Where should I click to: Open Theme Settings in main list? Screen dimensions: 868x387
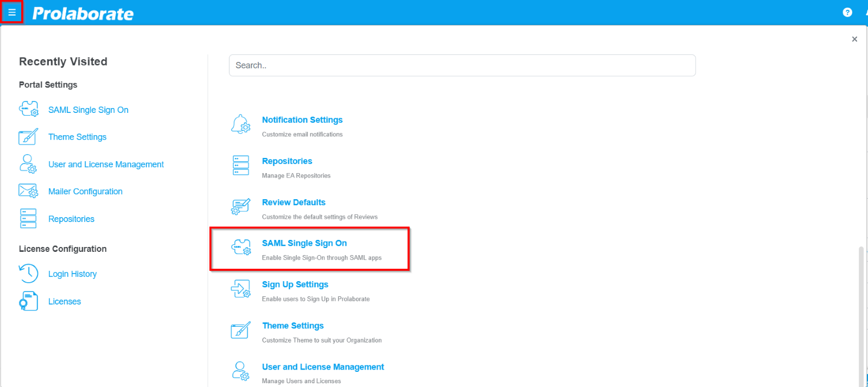pyautogui.click(x=293, y=326)
